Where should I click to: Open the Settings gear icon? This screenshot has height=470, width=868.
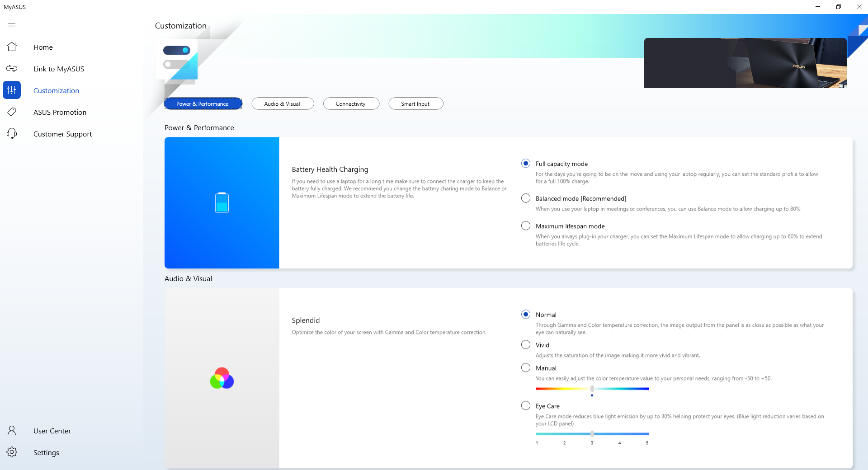[x=12, y=452]
